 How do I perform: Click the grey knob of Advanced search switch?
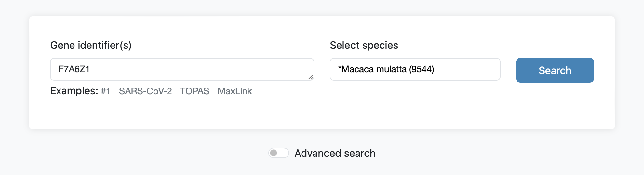274,153
